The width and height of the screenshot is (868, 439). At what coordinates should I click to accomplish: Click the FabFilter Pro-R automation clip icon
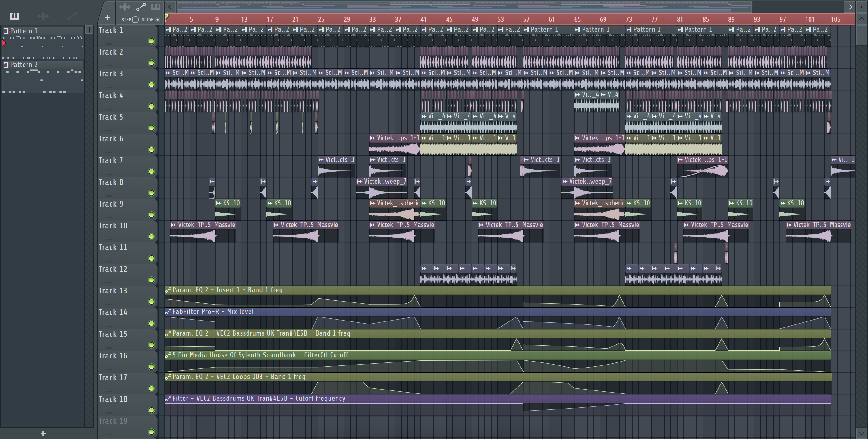pyautogui.click(x=168, y=311)
